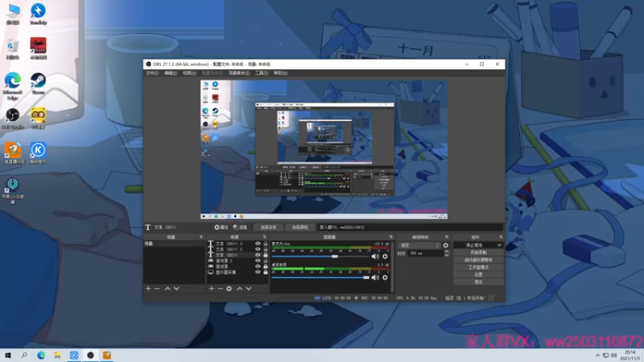Viewport: 644px width, 362px height.
Task: Open the 文件(F) File menu
Action: 152,73
